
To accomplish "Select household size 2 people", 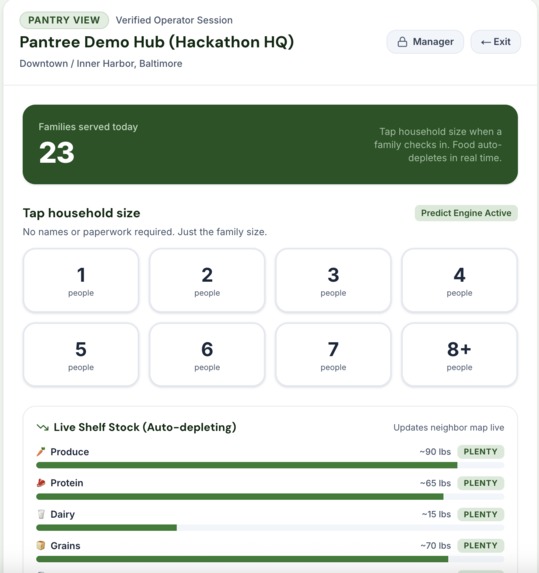I will pyautogui.click(x=207, y=280).
